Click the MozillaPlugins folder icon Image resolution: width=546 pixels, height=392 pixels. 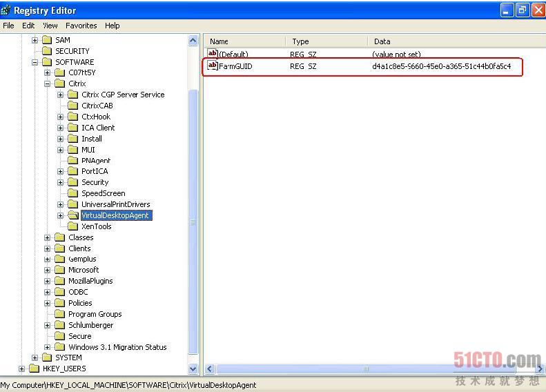(60, 281)
